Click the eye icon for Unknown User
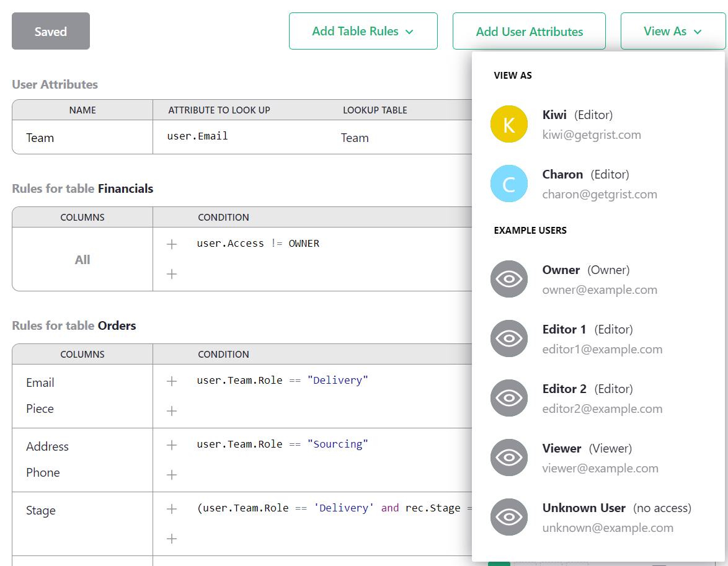 (x=508, y=518)
